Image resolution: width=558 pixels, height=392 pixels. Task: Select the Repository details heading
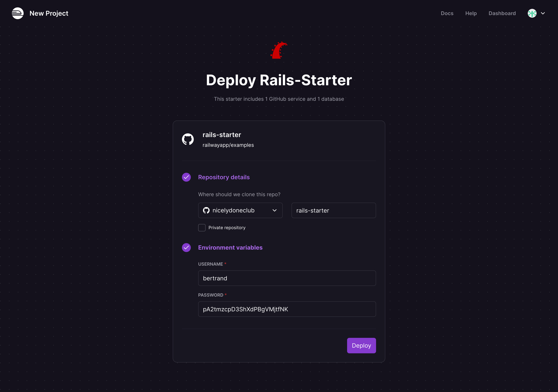pyautogui.click(x=224, y=177)
